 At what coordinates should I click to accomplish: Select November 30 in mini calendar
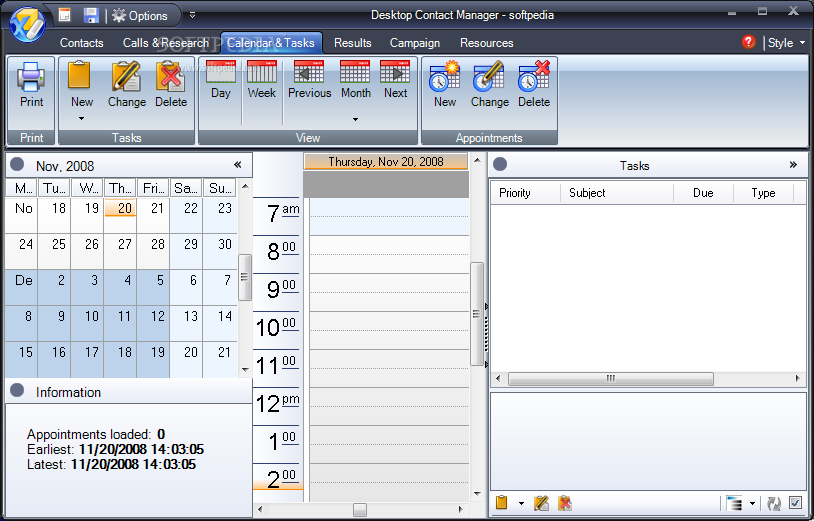pos(220,251)
